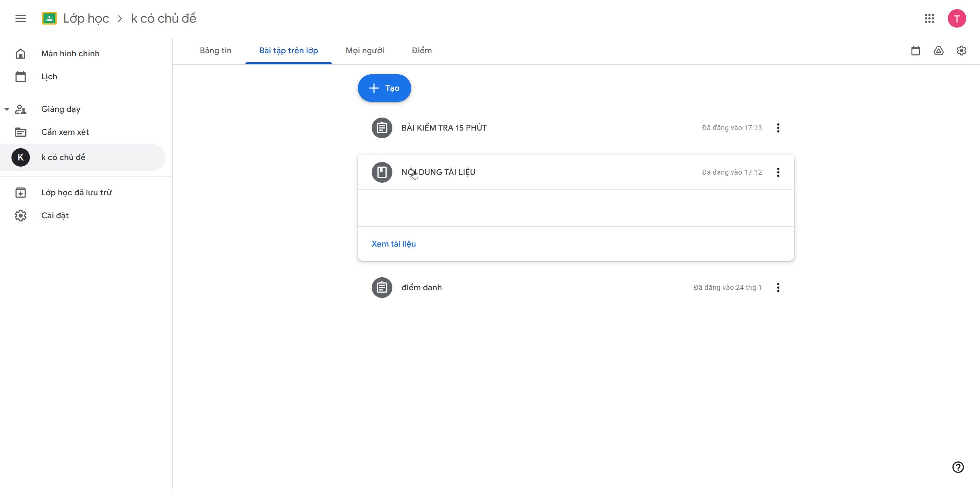The height and width of the screenshot is (489, 980).
Task: Switch to the Điểm tab
Action: point(422,51)
